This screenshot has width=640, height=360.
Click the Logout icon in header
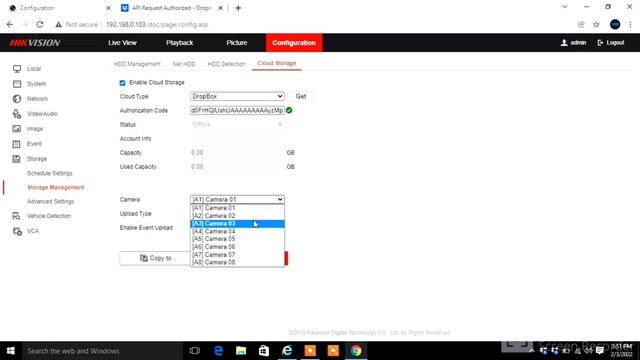click(600, 42)
